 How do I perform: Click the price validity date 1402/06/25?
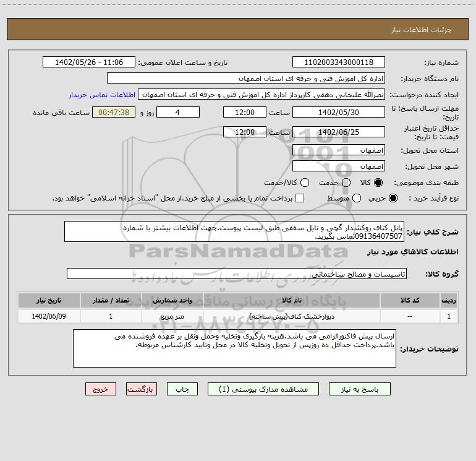pyautogui.click(x=339, y=132)
